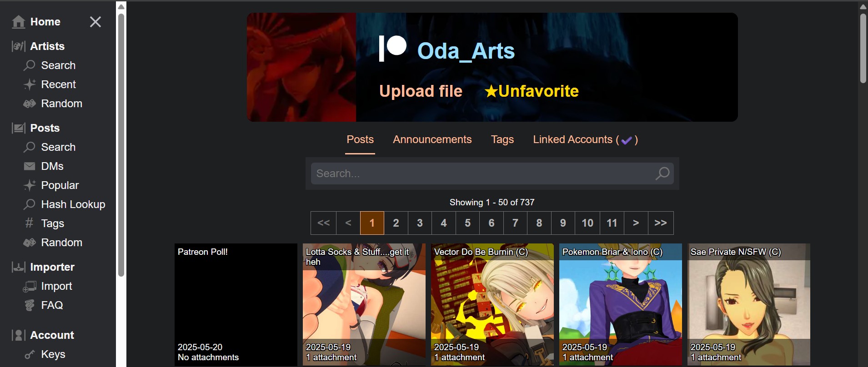Click the Random dice icon under Artists
Viewport: 868px width, 367px height.
click(x=30, y=104)
